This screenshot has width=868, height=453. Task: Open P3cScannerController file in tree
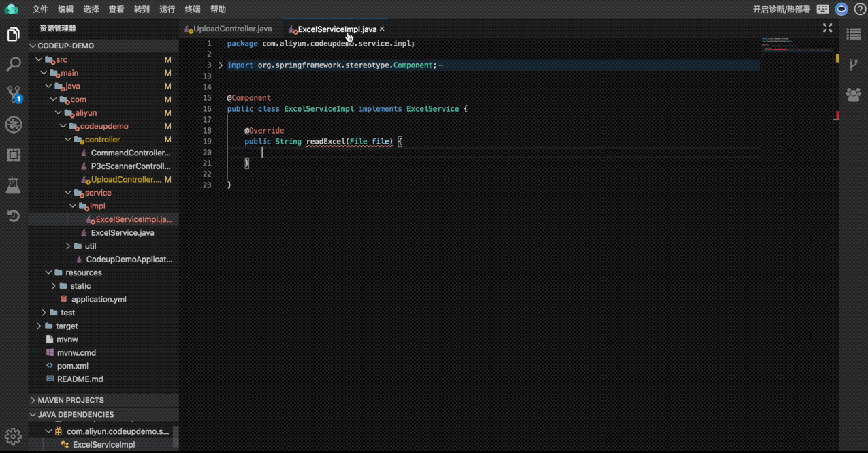tap(103, 166)
